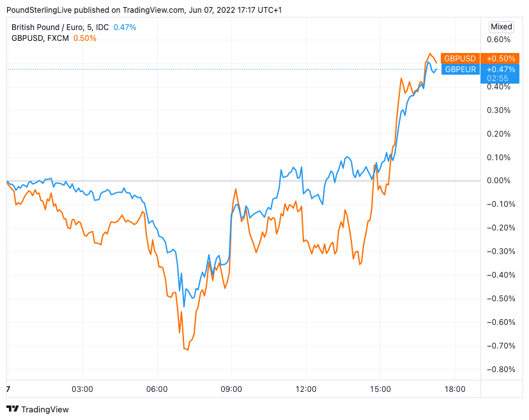
Task: Click the blue 0.47% legend value
Action: (125, 27)
